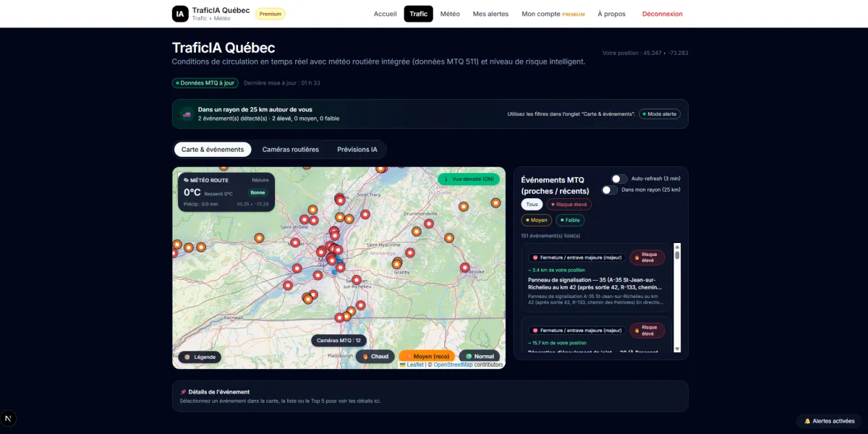This screenshot has height=434, width=868.
Task: Click red marker southeast of Drummondville label
Action: [429, 224]
